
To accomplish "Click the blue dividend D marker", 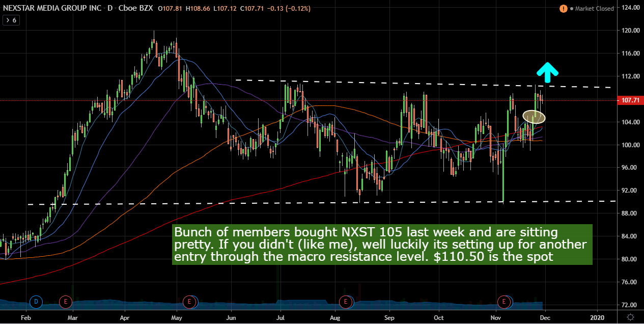I will pyautogui.click(x=36, y=302).
